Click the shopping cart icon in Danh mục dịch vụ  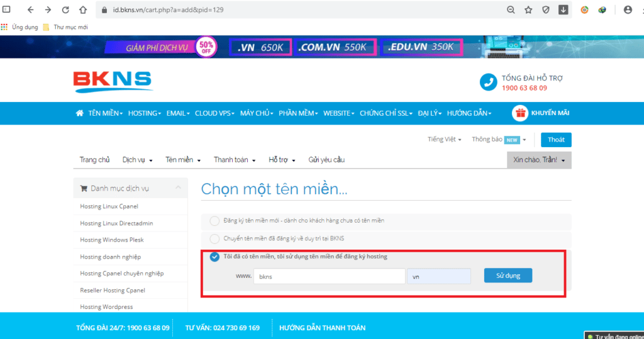click(x=84, y=189)
